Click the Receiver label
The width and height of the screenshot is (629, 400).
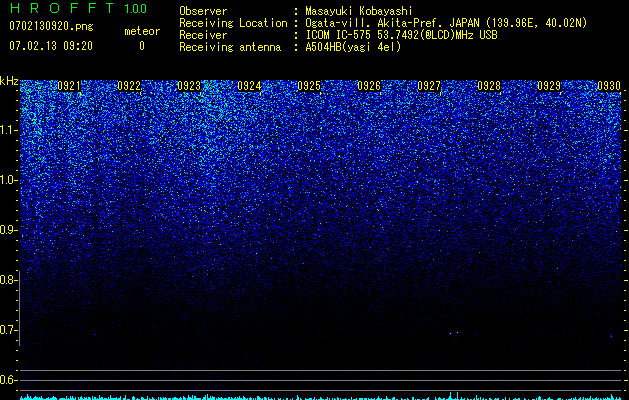(203, 35)
